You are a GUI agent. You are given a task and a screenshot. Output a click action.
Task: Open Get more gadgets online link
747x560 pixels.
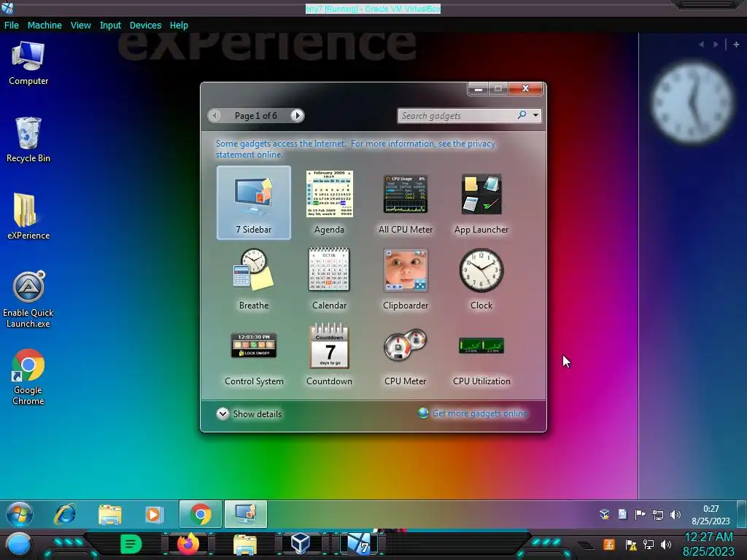click(x=473, y=413)
